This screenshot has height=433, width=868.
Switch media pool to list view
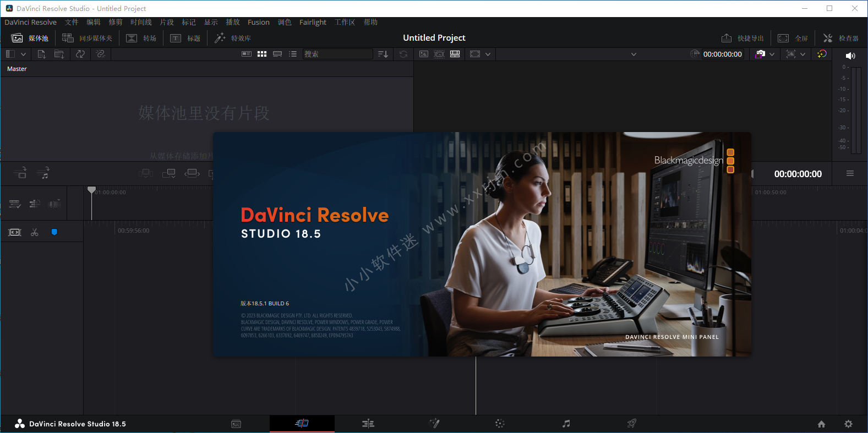(293, 54)
